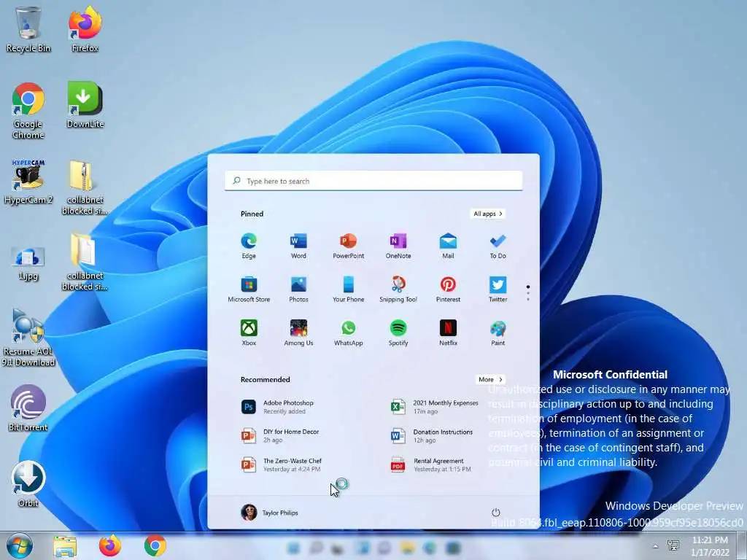
Task: Launch OneNote from Start menu
Action: tap(398, 246)
